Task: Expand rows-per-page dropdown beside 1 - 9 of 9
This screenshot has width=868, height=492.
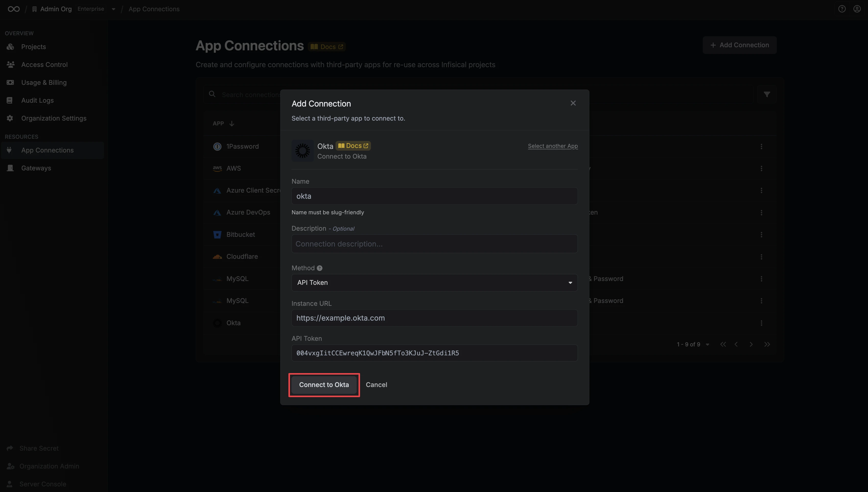Action: tap(707, 344)
